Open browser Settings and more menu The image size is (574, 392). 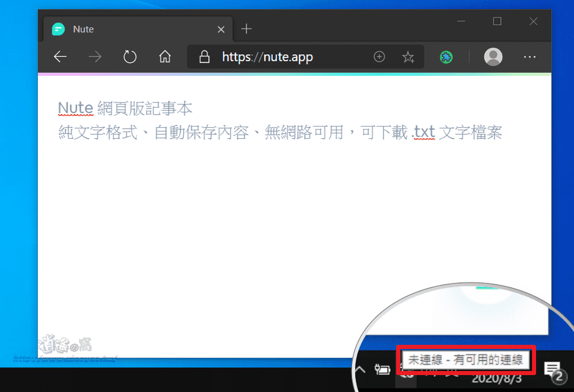[530, 57]
